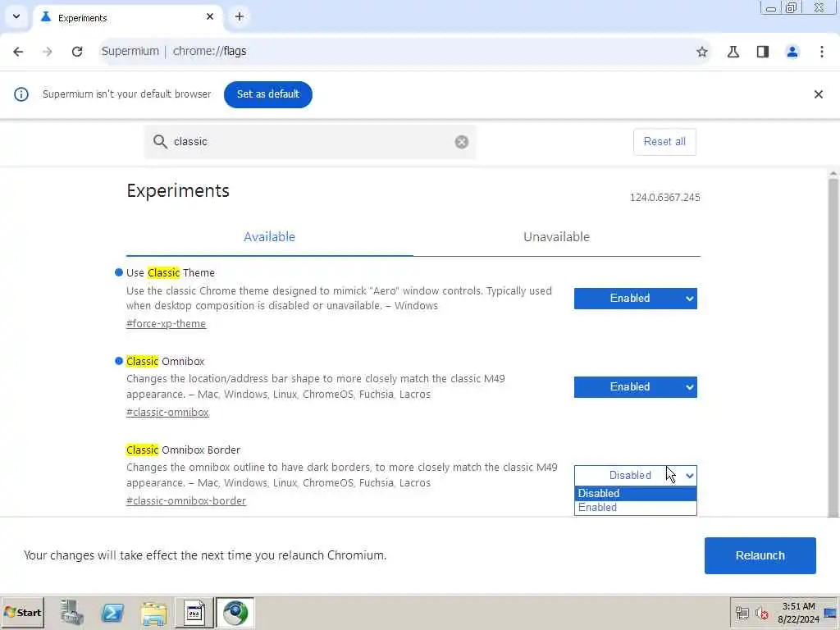Open the experiments flask icon in toolbar

[x=733, y=52]
